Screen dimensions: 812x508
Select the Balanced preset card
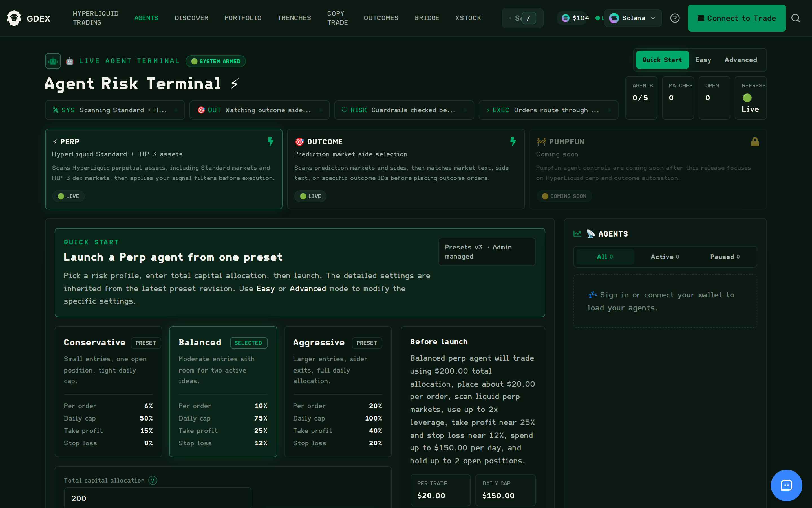pyautogui.click(x=223, y=391)
